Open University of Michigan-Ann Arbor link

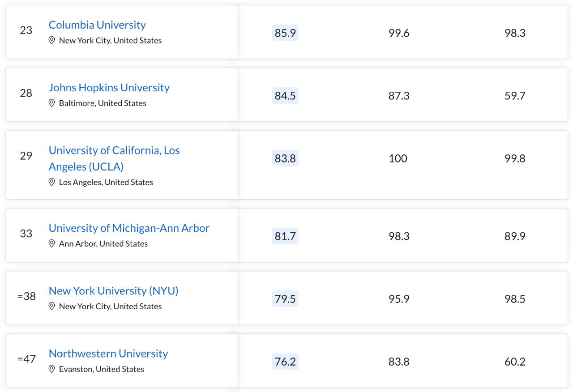click(x=129, y=228)
